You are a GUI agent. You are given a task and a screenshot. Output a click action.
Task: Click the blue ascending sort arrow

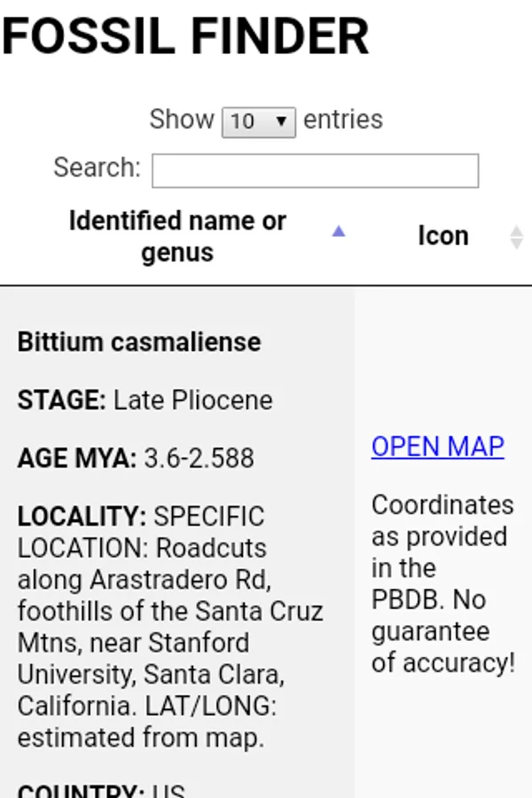tap(338, 232)
